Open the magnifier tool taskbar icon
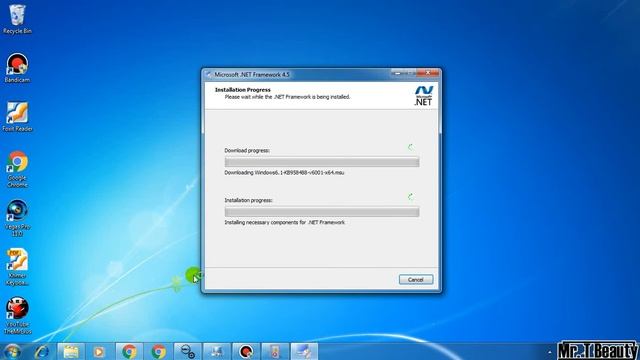This screenshot has height=360, width=640. click(x=188, y=351)
